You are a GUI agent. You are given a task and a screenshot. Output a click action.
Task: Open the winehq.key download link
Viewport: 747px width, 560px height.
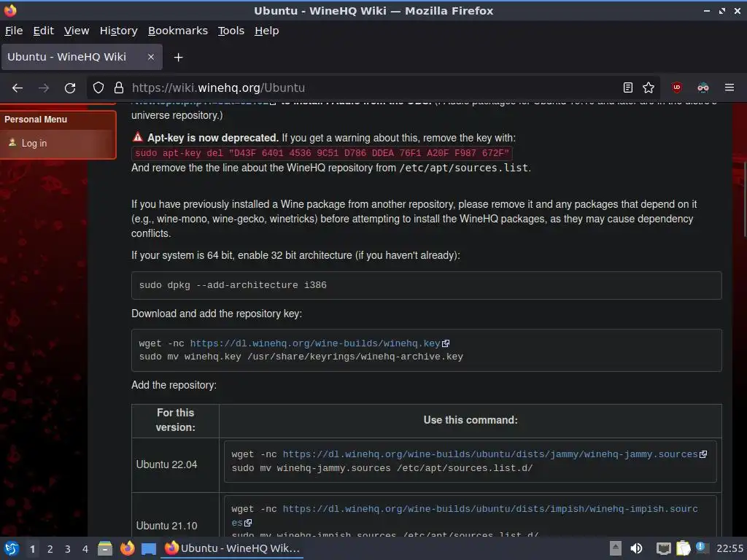[x=315, y=343]
